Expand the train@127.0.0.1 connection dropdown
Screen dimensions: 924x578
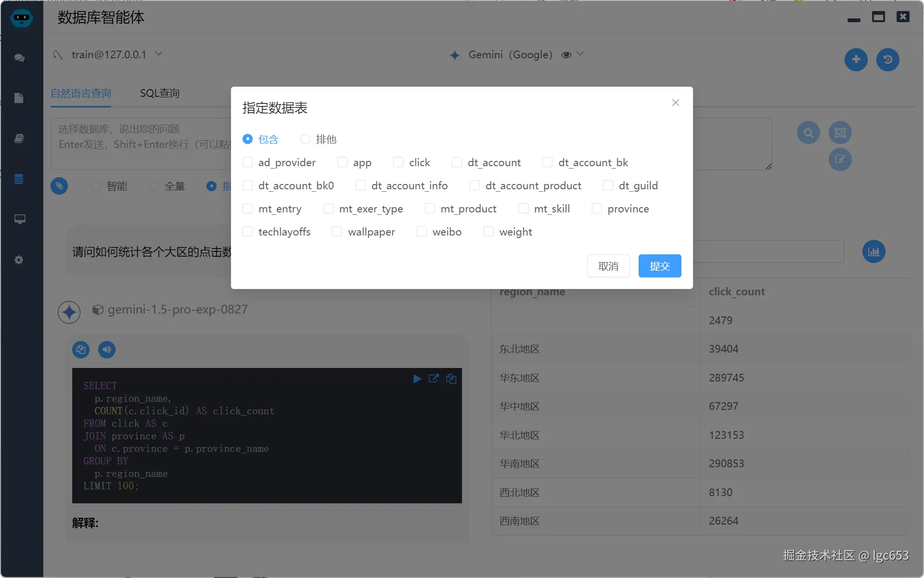click(159, 53)
